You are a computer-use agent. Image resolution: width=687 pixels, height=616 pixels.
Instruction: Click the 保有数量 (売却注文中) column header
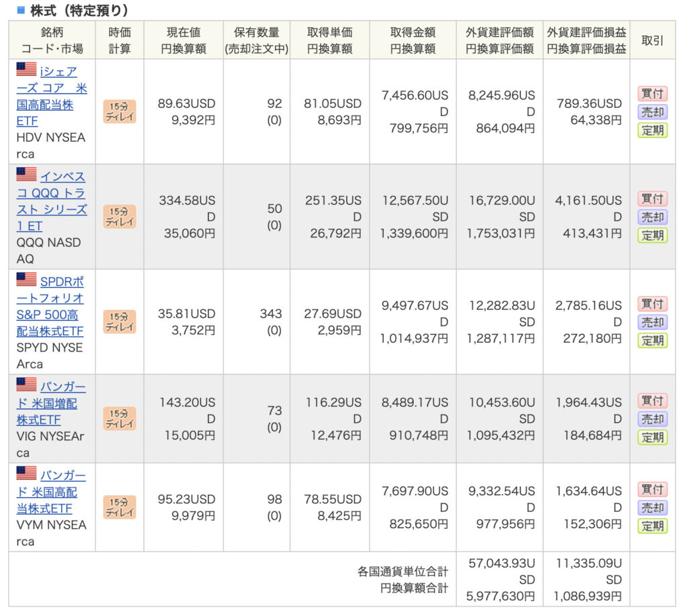tap(257, 40)
